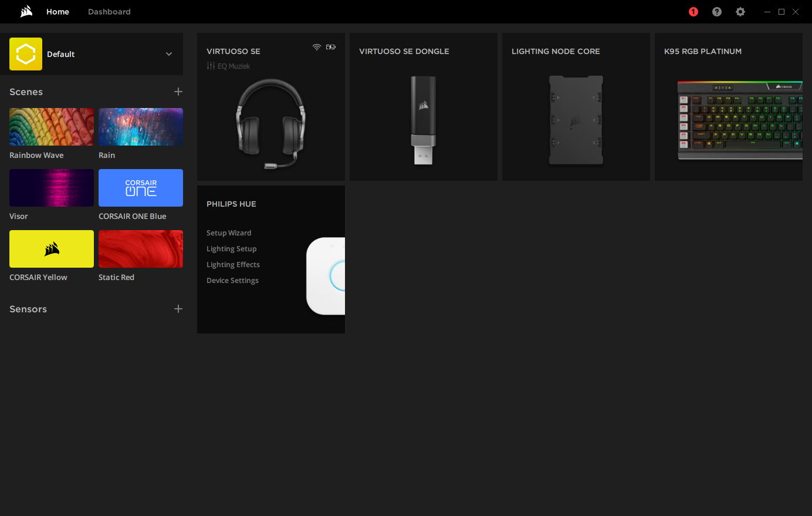Open Philips Hue Lighting Effects
812x516 pixels.
(x=233, y=265)
